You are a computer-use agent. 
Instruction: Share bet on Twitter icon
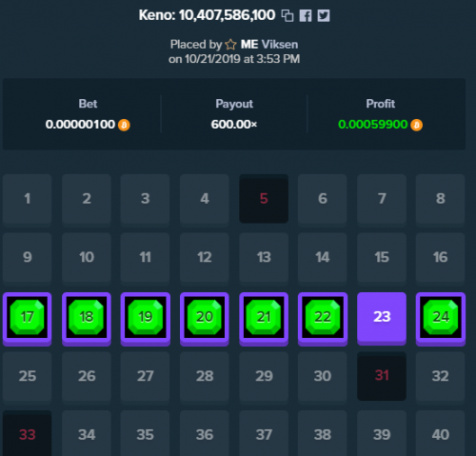(324, 15)
